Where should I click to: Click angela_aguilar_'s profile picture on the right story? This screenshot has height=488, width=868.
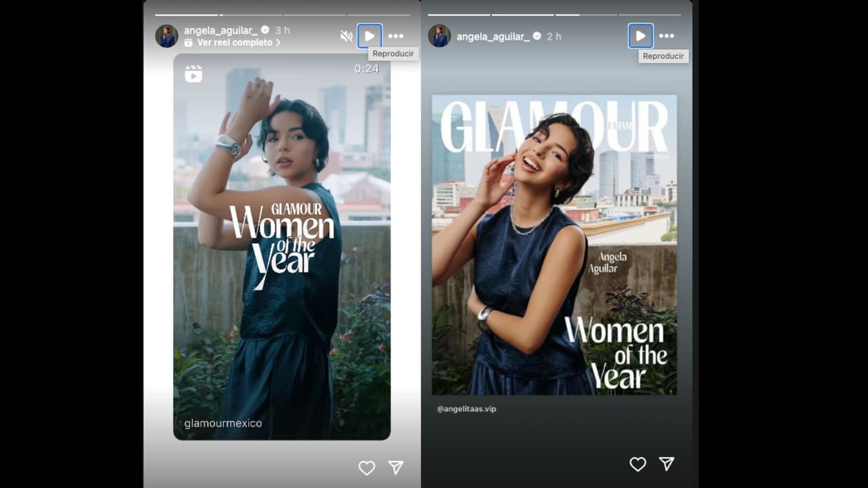pyautogui.click(x=439, y=37)
